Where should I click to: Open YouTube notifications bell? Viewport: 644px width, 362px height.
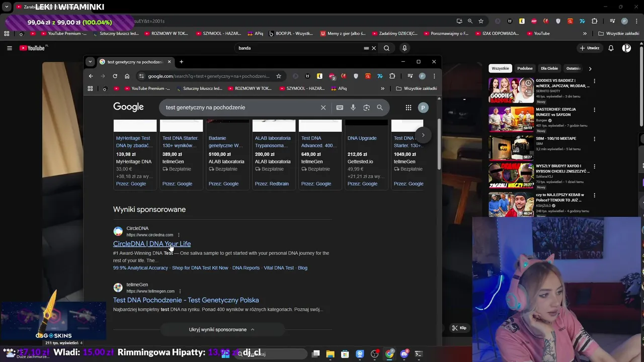point(611,48)
